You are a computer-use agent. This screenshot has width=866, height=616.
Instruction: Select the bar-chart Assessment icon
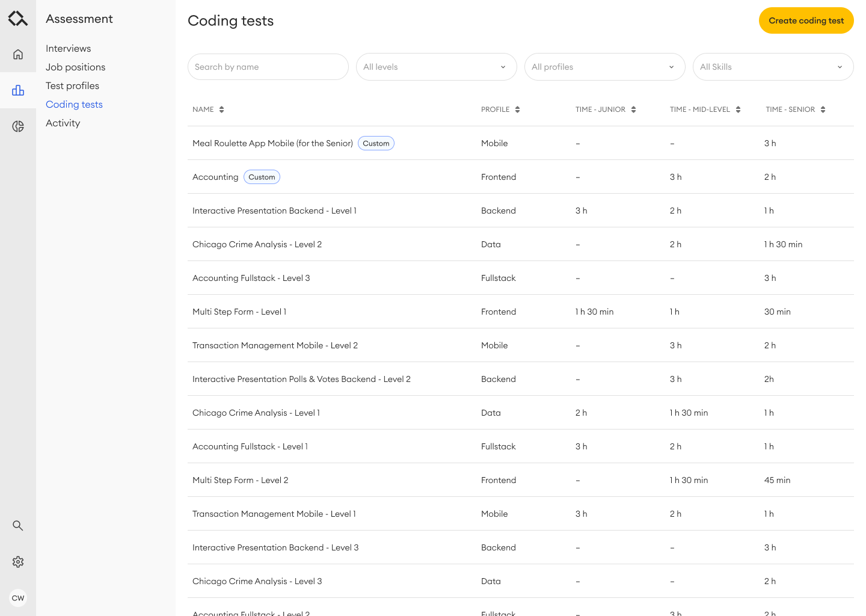(x=18, y=90)
